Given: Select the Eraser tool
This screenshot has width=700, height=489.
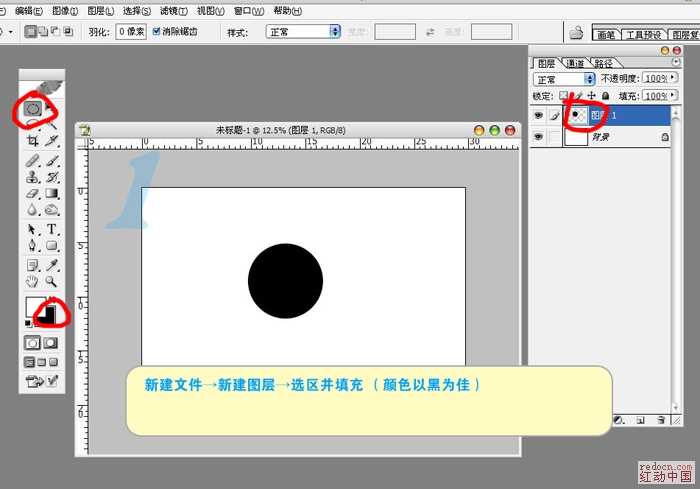Looking at the screenshot, I should 32,193.
